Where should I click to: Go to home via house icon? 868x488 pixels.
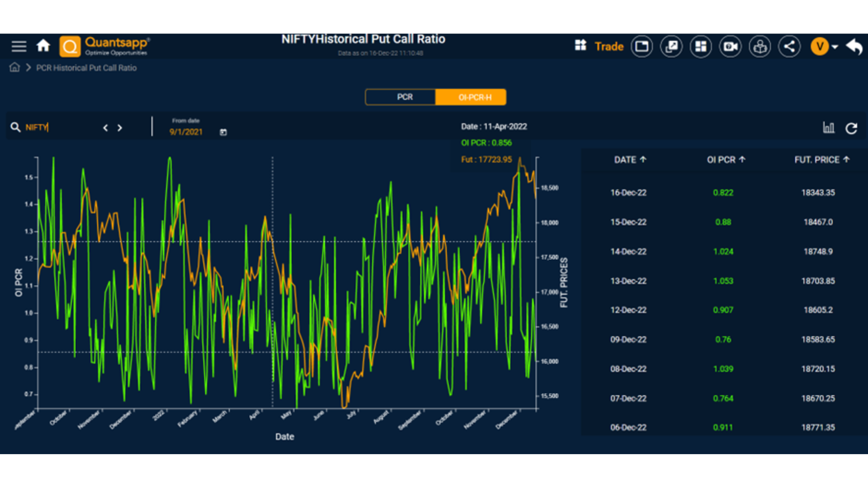pyautogui.click(x=43, y=46)
